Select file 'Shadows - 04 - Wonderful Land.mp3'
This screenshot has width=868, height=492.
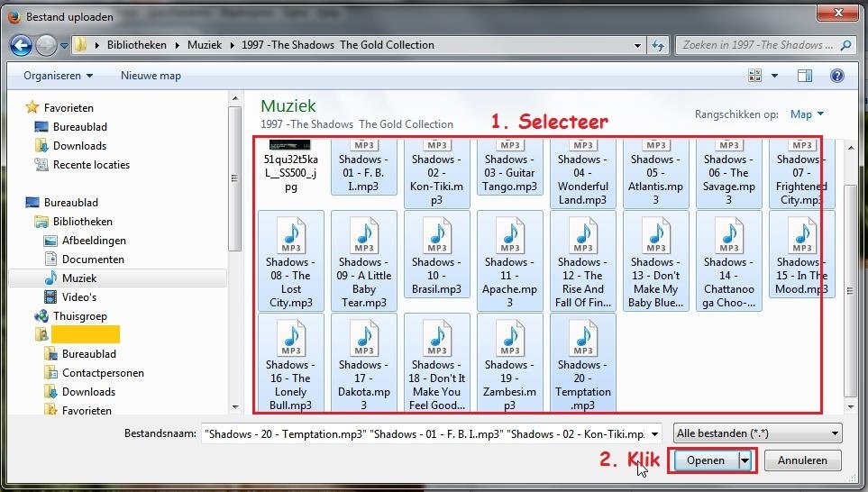pyautogui.click(x=583, y=173)
